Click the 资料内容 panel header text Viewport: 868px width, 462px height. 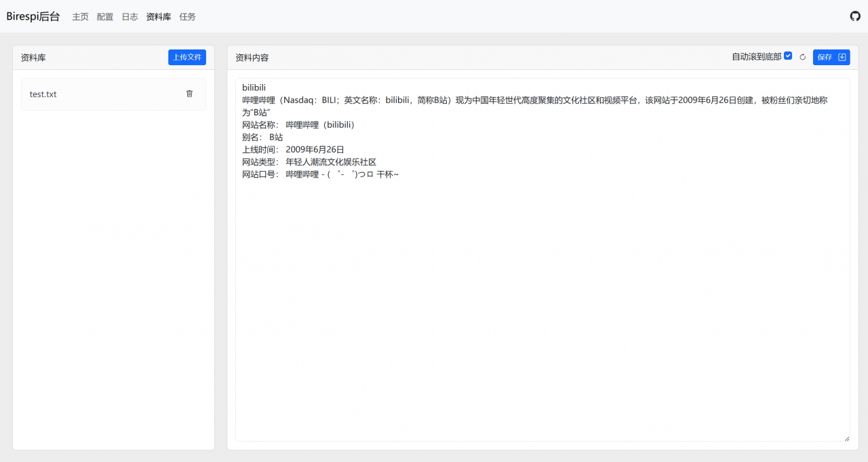[x=252, y=58]
